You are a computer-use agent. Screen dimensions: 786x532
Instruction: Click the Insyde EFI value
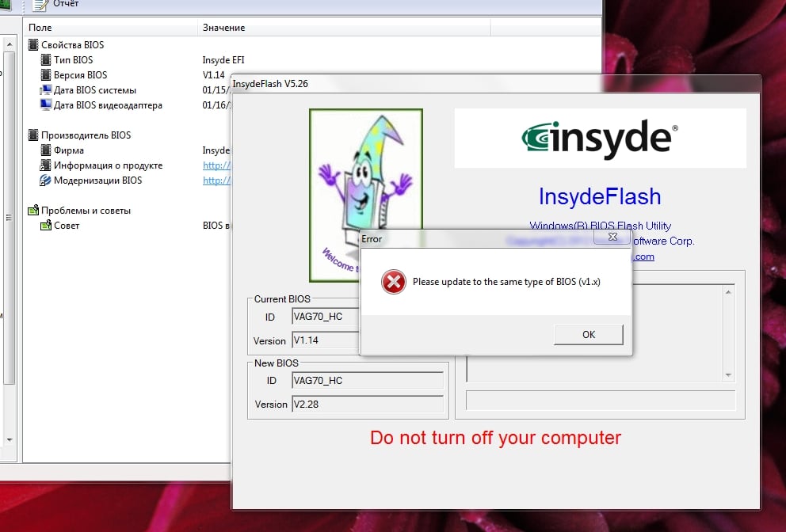click(223, 60)
